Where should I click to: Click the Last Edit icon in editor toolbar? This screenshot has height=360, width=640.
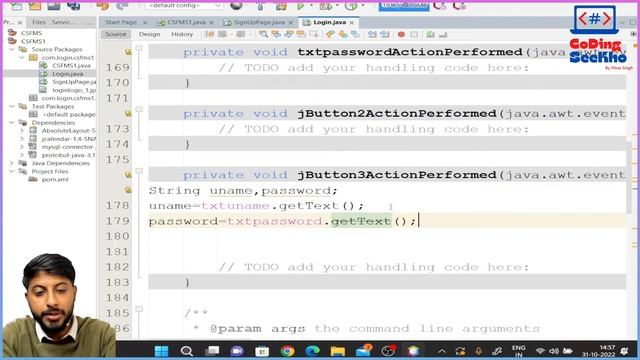[210, 35]
